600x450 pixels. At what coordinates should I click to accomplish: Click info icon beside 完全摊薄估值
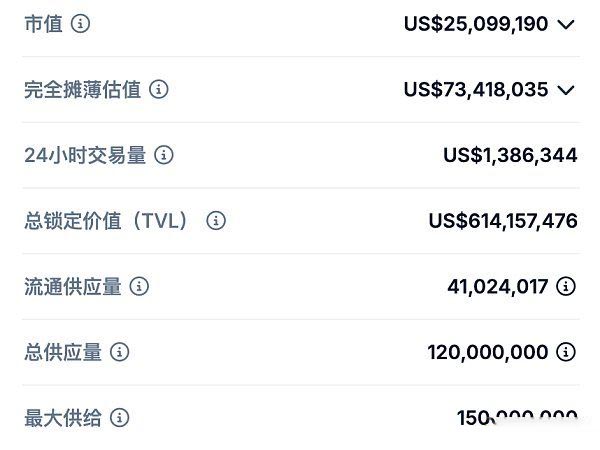pos(159,90)
